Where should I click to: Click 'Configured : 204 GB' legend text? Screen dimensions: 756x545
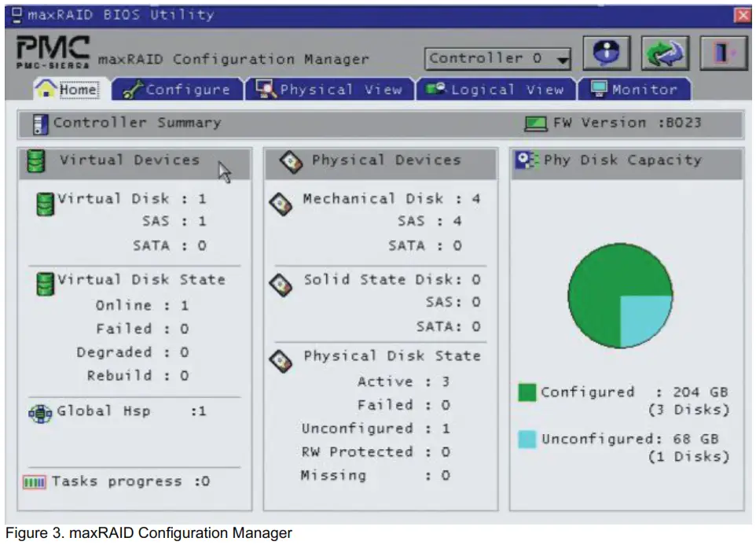point(634,392)
